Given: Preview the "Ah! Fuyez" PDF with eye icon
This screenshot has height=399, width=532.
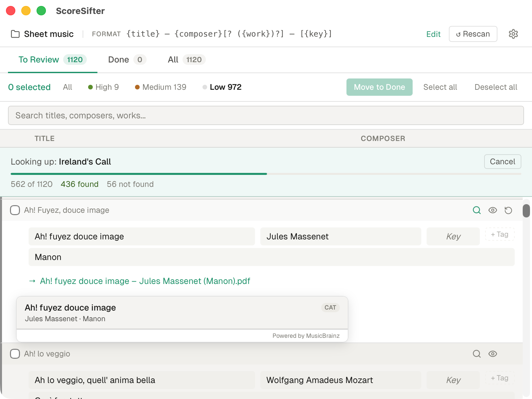Looking at the screenshot, I should click(x=493, y=210).
